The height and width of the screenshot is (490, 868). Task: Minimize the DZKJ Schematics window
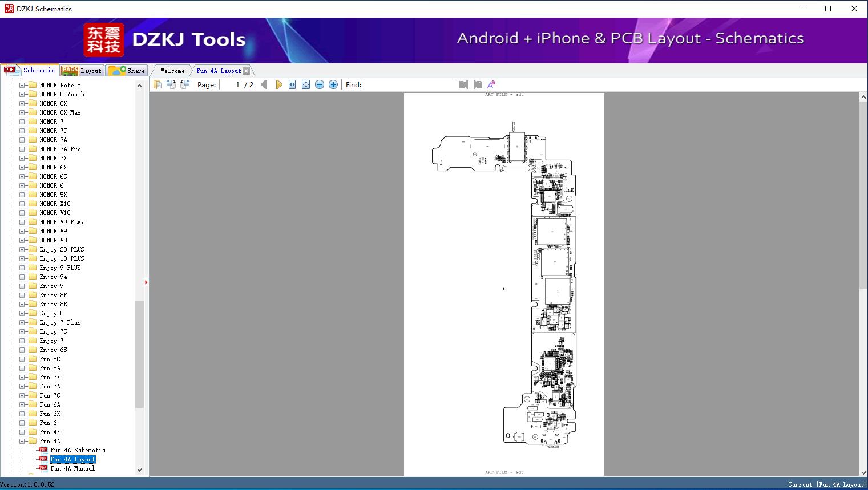click(802, 9)
